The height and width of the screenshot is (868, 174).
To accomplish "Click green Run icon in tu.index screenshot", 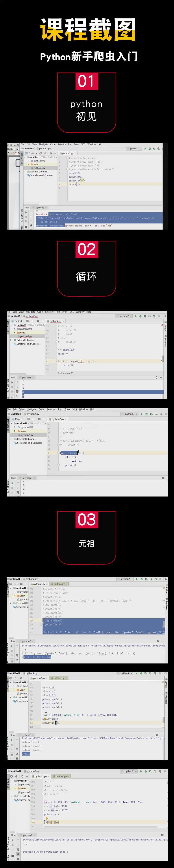I will (141, 771).
